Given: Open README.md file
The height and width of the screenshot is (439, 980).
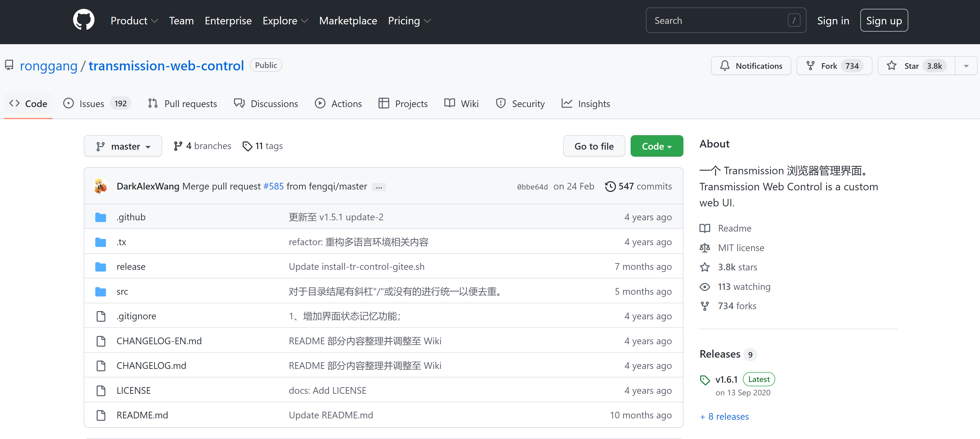Looking at the screenshot, I should click(x=142, y=415).
